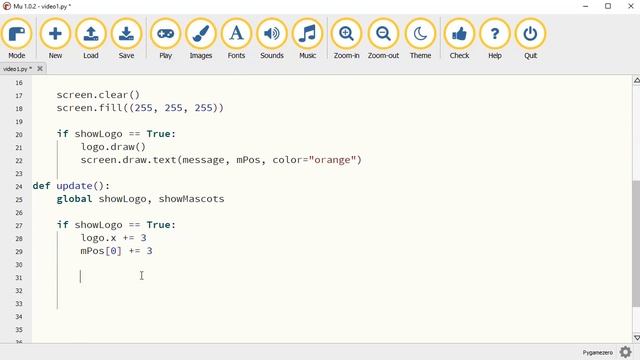
Task: Click line number 35 in gutter
Action: 19,330
